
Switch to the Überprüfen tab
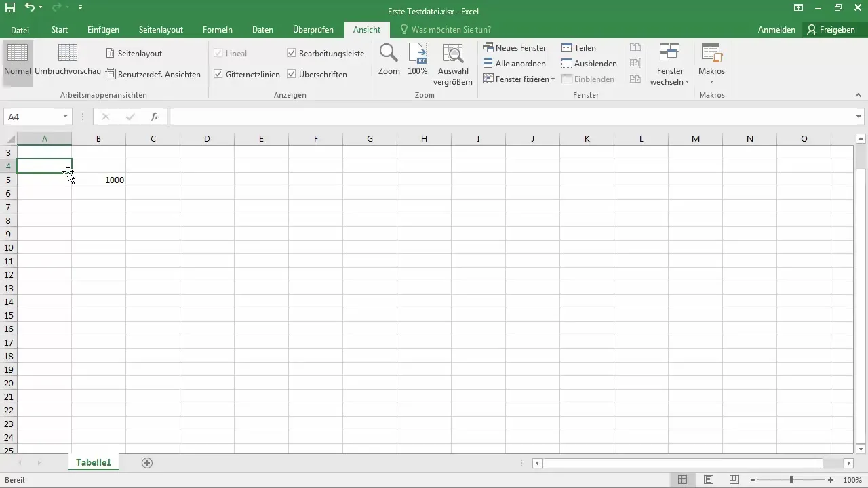coord(313,30)
